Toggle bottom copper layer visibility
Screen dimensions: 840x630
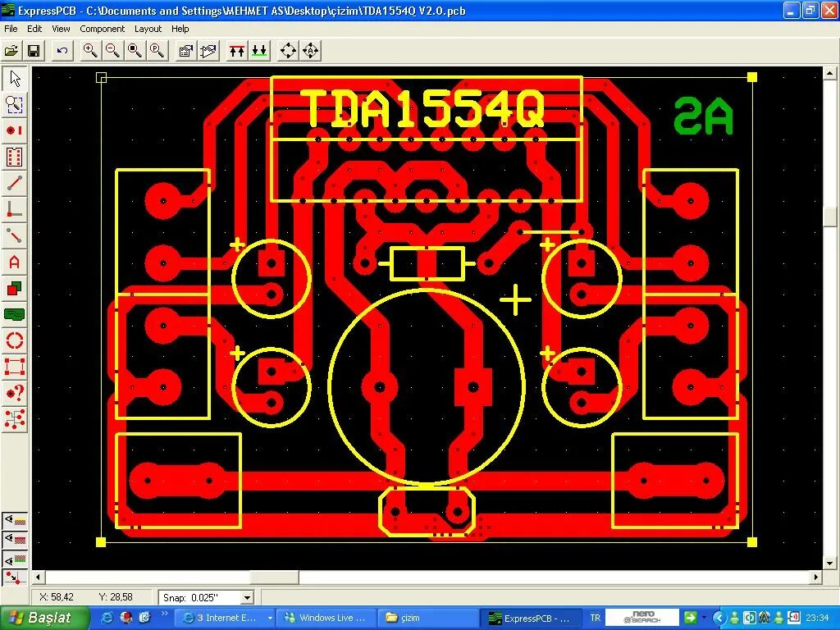point(15,558)
